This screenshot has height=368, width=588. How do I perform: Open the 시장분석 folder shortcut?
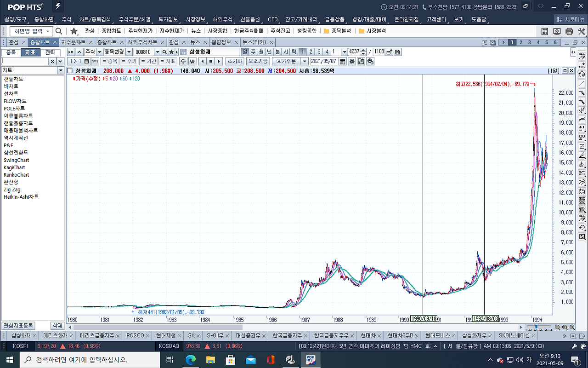[x=373, y=31]
